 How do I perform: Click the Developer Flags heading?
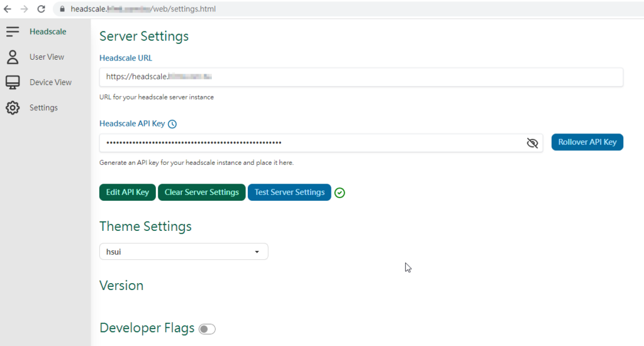tap(147, 328)
